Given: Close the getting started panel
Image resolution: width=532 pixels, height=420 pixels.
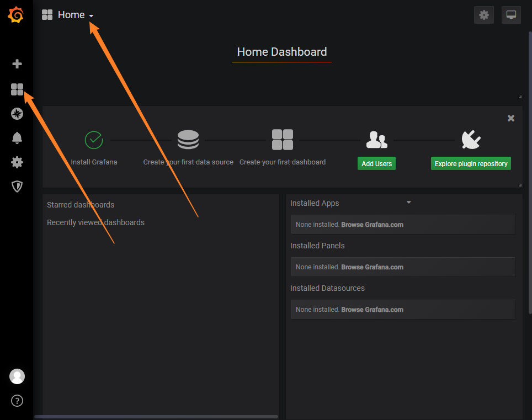Looking at the screenshot, I should click(x=511, y=118).
